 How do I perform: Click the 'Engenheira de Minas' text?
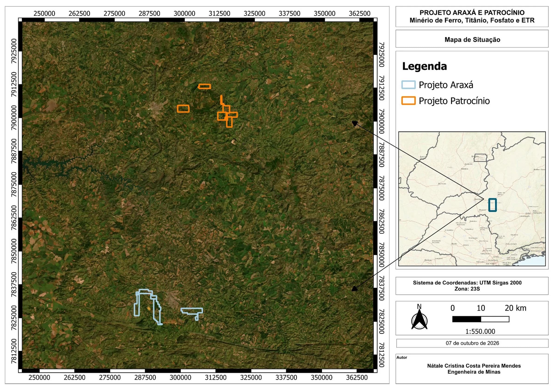pos(474,372)
